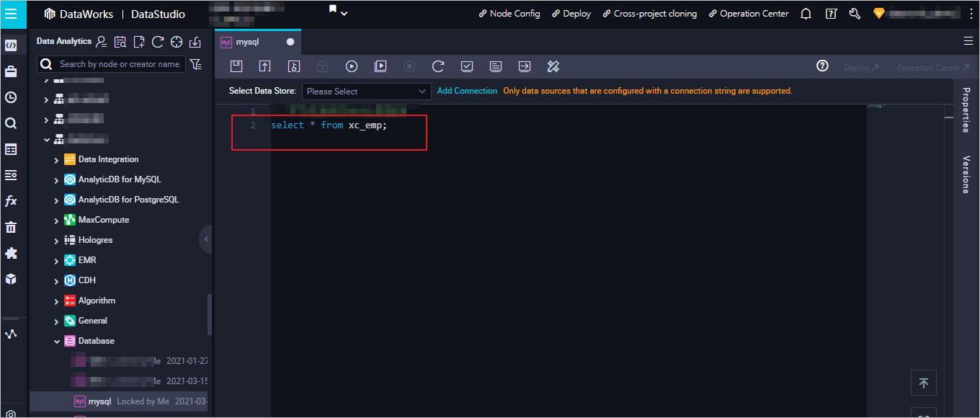Click the Cross-project cloning link
The image size is (980, 418).
[x=650, y=14]
